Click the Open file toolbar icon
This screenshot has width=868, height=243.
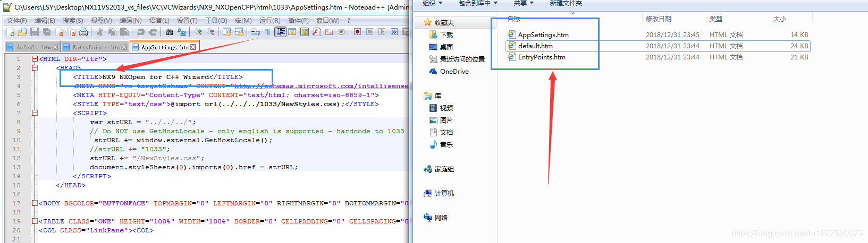[22, 32]
